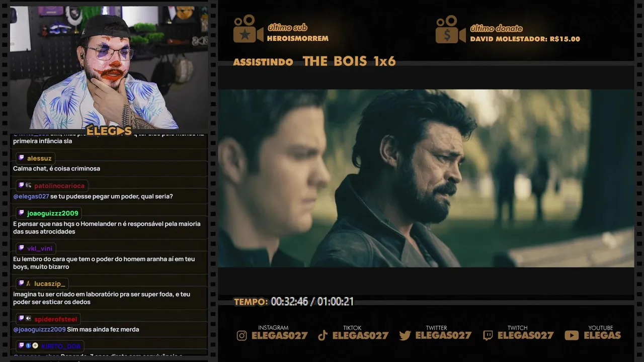Click the ELEGAS logo under webcam

[109, 131]
